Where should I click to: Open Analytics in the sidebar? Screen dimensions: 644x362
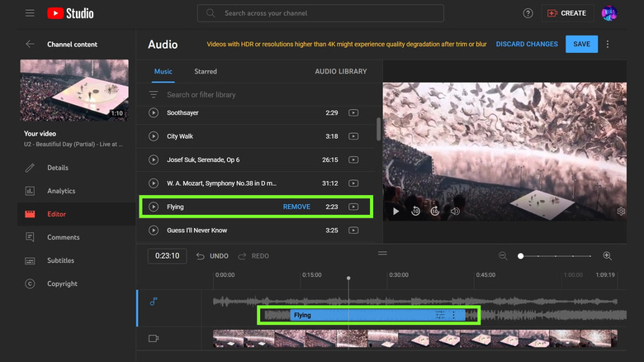click(61, 191)
